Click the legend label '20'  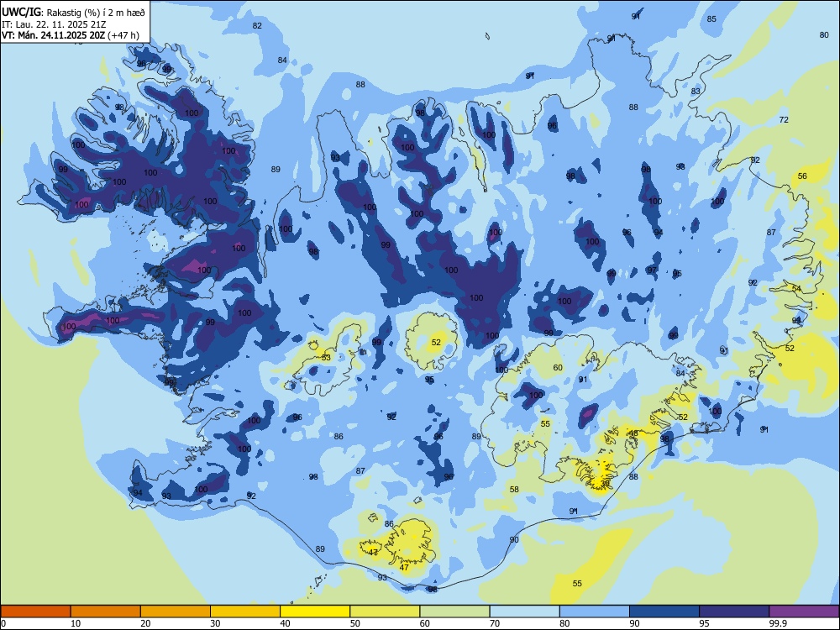coord(145,623)
